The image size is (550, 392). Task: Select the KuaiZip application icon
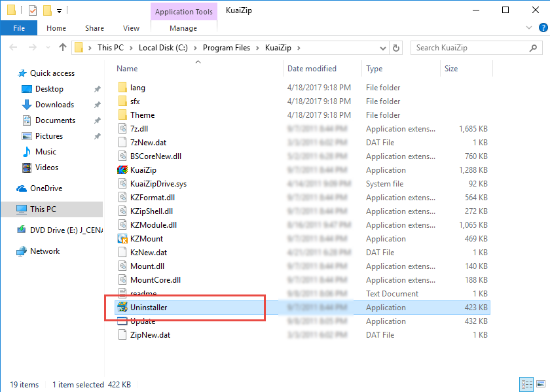click(x=122, y=170)
